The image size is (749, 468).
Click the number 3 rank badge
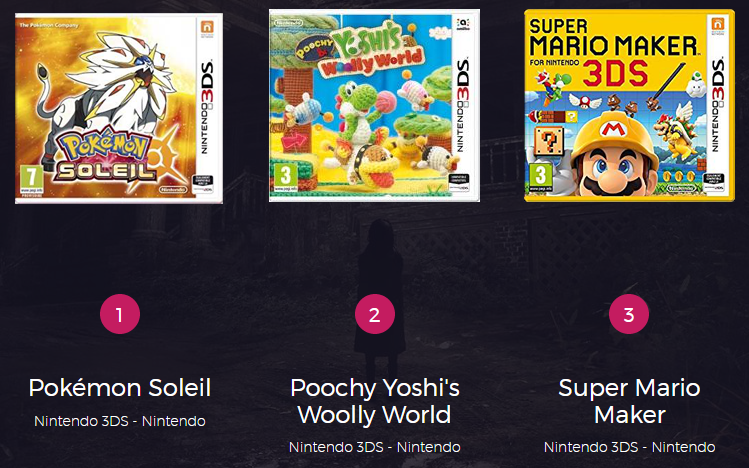point(629,314)
